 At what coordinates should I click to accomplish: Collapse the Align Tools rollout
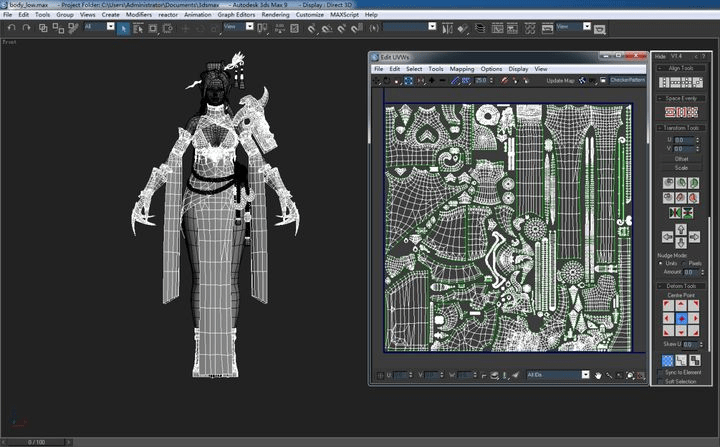(x=681, y=68)
